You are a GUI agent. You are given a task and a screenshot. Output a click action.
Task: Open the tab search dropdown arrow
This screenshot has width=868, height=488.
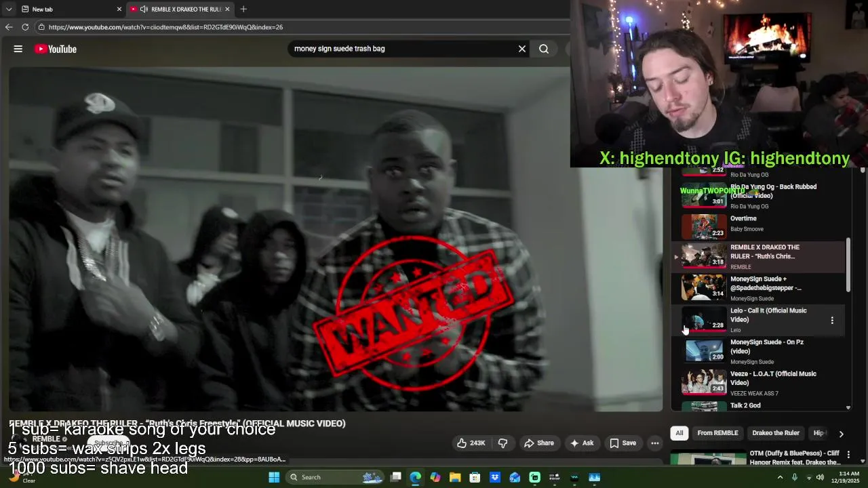click(x=9, y=9)
